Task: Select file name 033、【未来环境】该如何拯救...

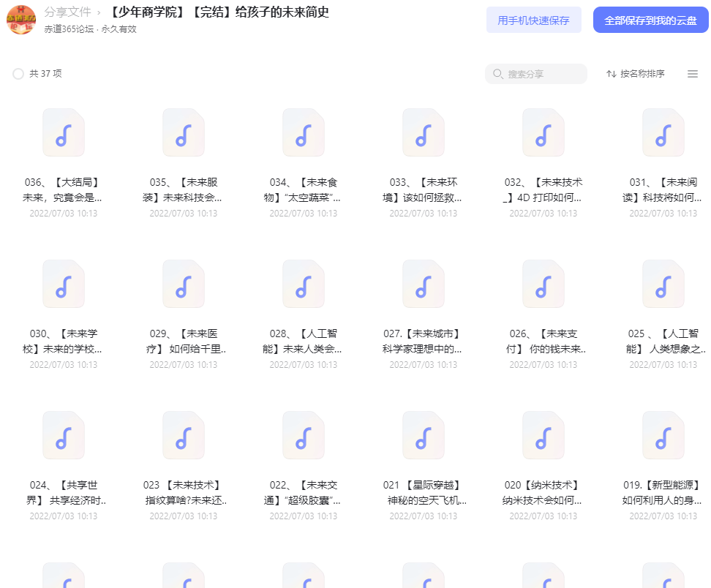Action: click(x=423, y=190)
